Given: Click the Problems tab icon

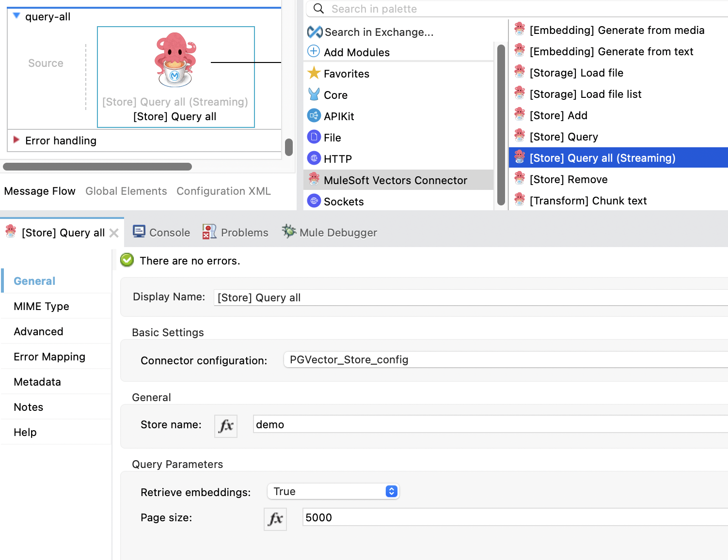Looking at the screenshot, I should tap(209, 232).
